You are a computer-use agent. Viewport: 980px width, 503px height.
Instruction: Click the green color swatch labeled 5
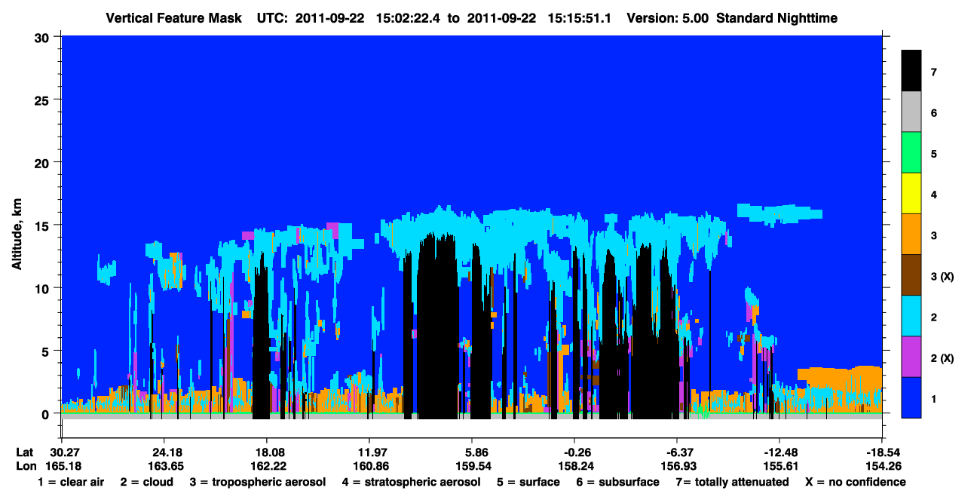tap(911, 153)
